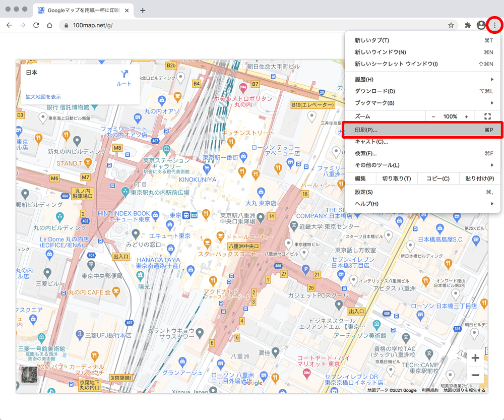Click the browser forward arrow
Viewport: 504px width, 420px height.
[23, 25]
